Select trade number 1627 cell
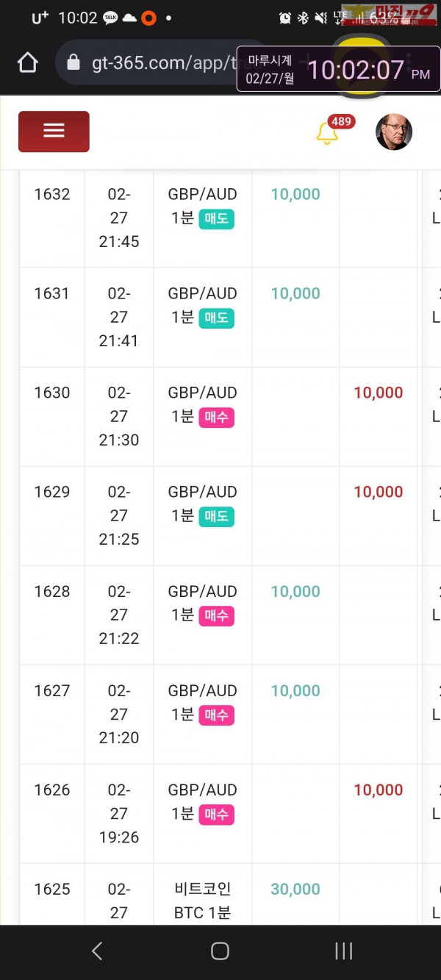The width and height of the screenshot is (441, 980). (x=52, y=715)
